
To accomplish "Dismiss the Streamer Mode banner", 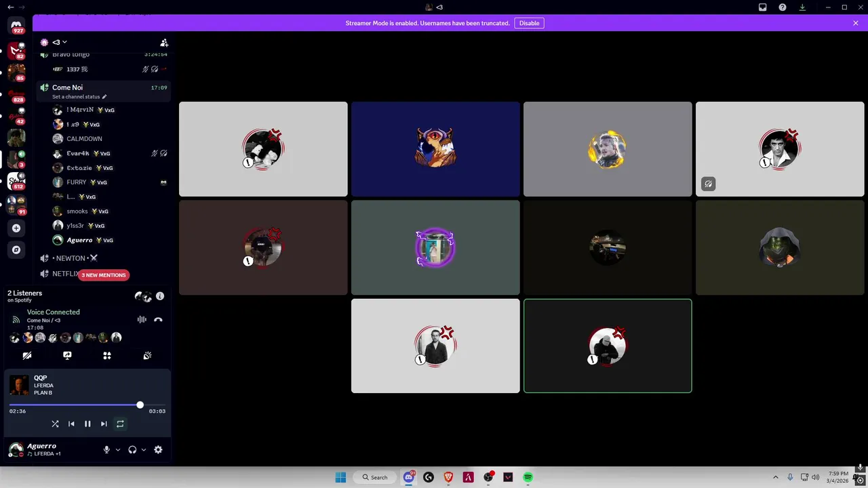I will tap(856, 23).
